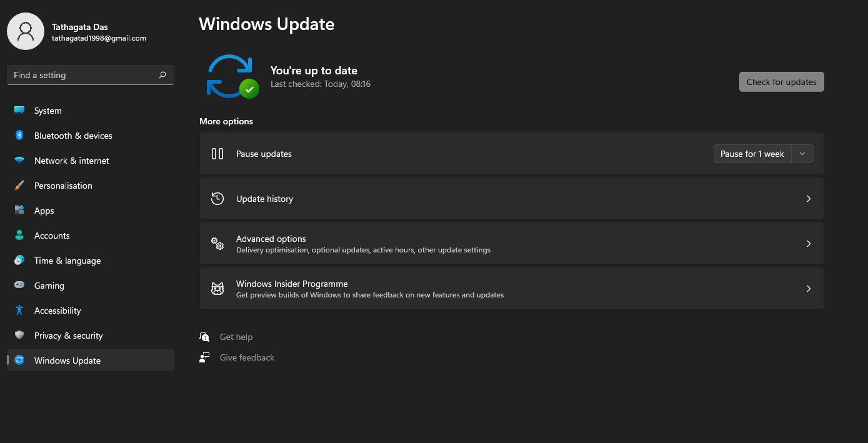Image resolution: width=868 pixels, height=443 pixels.
Task: Click the Time & language globe icon
Action: click(x=19, y=261)
